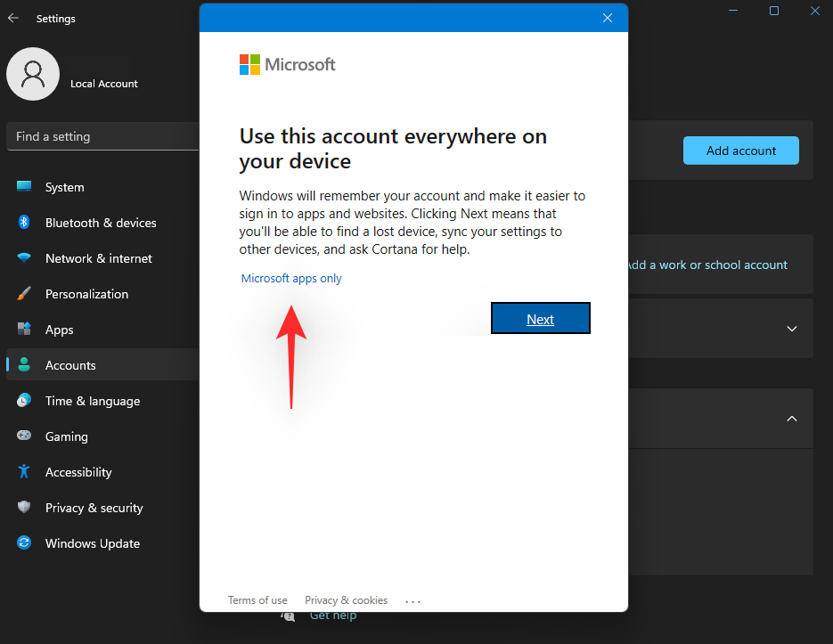This screenshot has width=833, height=644.
Task: Choose the Microsoft apps only link
Action: [291, 279]
